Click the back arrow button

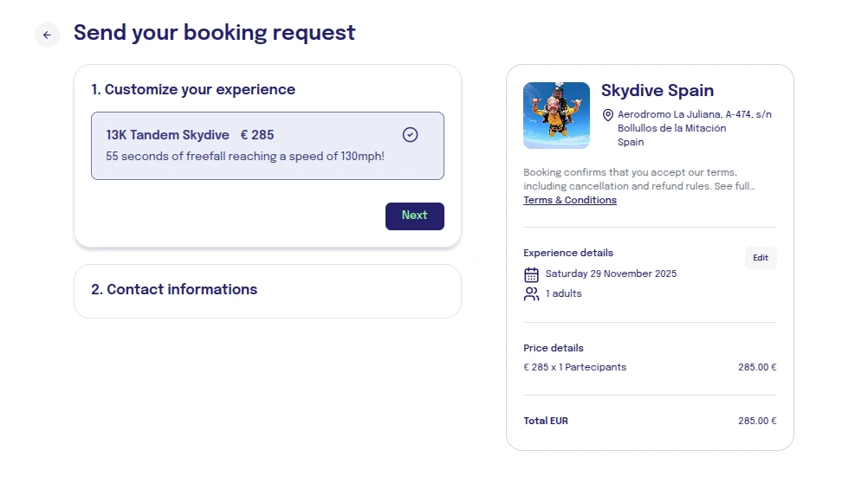coord(47,35)
